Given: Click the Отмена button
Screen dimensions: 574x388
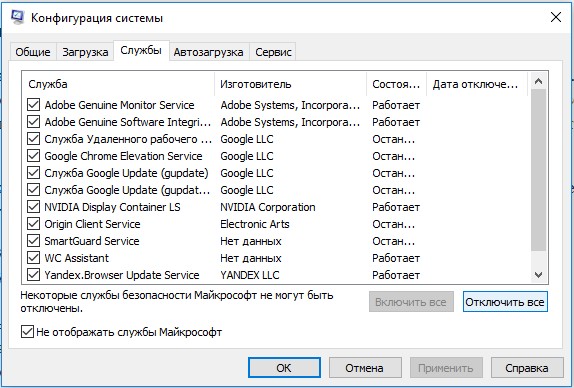Looking at the screenshot, I should coord(365,368).
